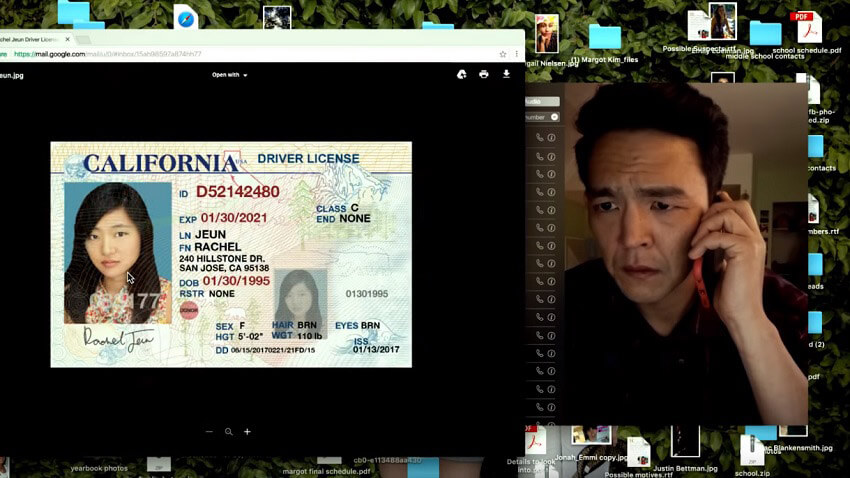This screenshot has width=850, height=478.
Task: Click the magnifier reset zoom icon
Action: pyautogui.click(x=229, y=432)
